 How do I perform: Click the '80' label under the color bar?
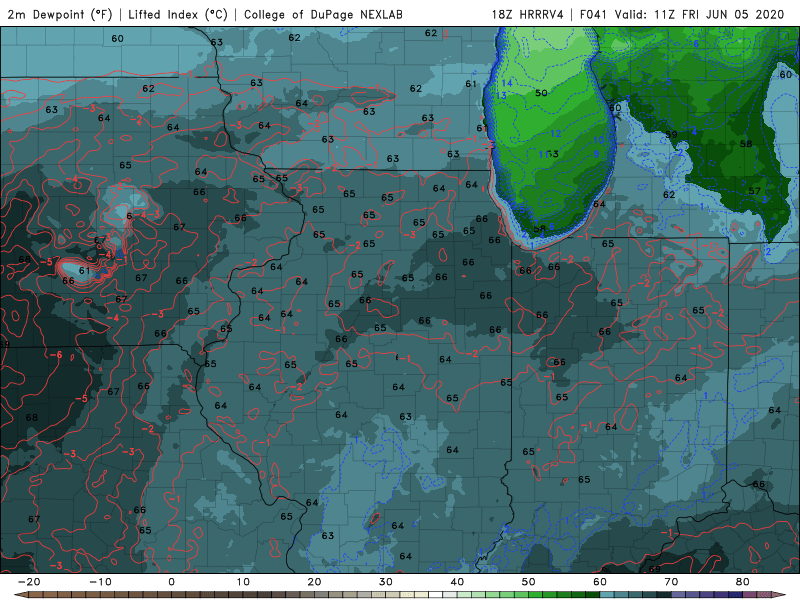[x=743, y=582]
